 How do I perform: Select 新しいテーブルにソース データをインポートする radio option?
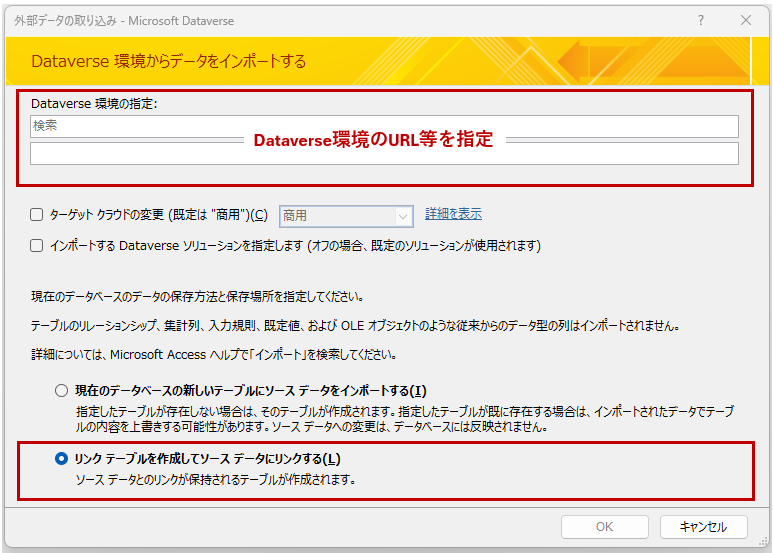(62, 390)
